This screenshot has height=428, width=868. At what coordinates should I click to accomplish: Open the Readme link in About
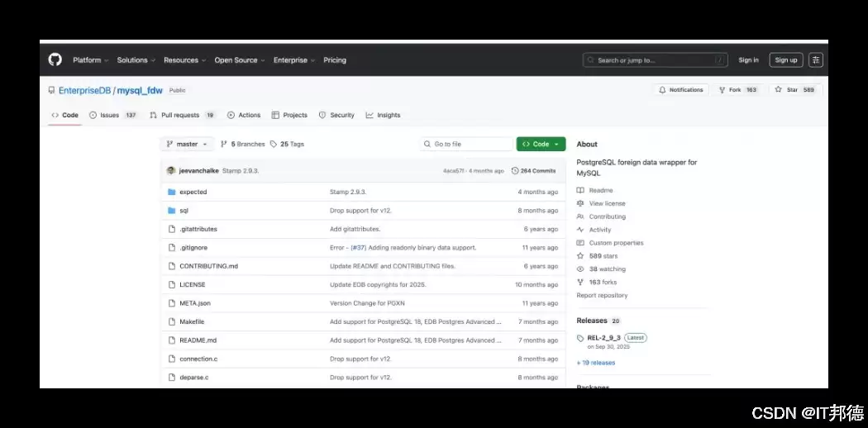point(594,190)
